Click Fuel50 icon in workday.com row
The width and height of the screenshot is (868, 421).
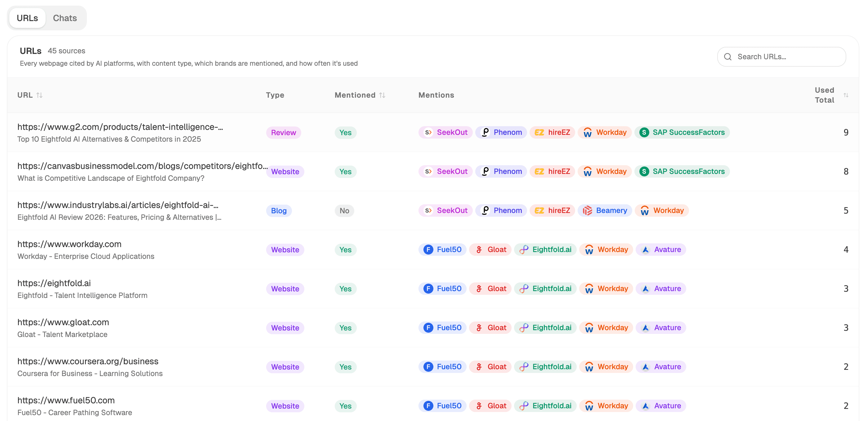428,250
